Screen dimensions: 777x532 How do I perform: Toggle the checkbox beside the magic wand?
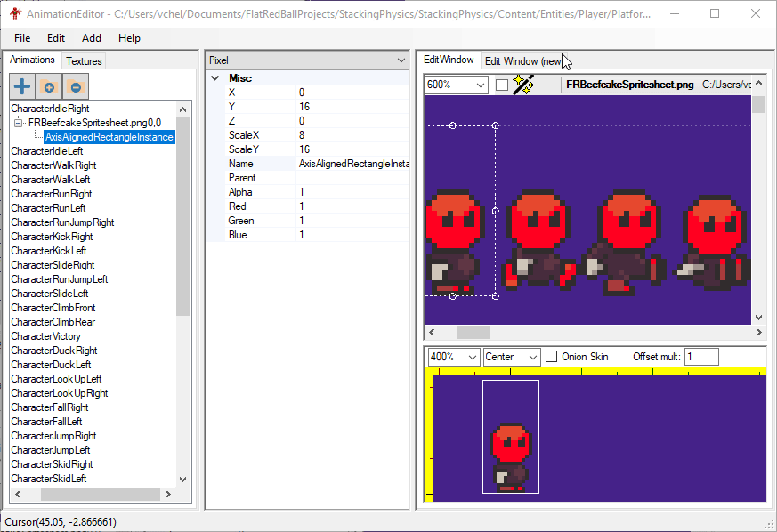[x=502, y=85]
